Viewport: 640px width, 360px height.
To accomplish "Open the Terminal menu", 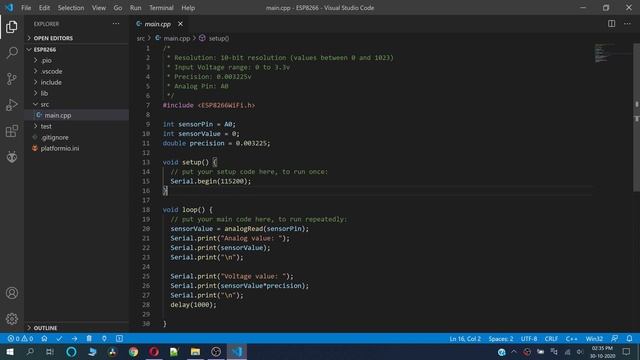I will click(x=161, y=8).
